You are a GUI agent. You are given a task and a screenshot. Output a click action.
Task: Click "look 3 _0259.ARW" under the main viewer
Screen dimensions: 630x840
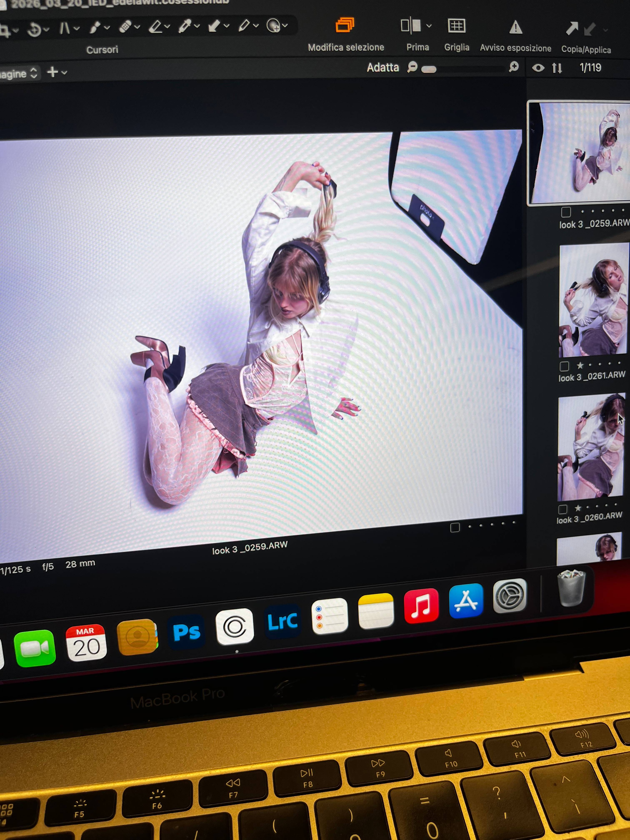[x=250, y=547]
